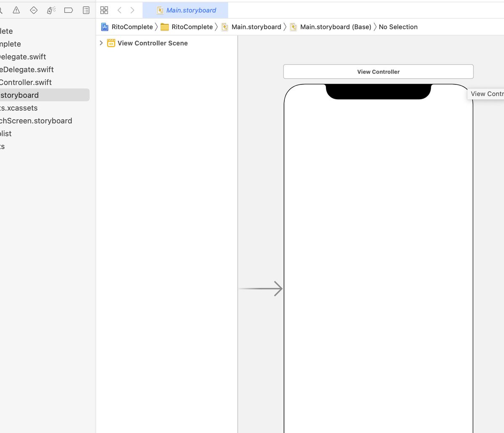This screenshot has height=433, width=504.
Task: Select View Controller Scene in outline
Action: point(152,43)
